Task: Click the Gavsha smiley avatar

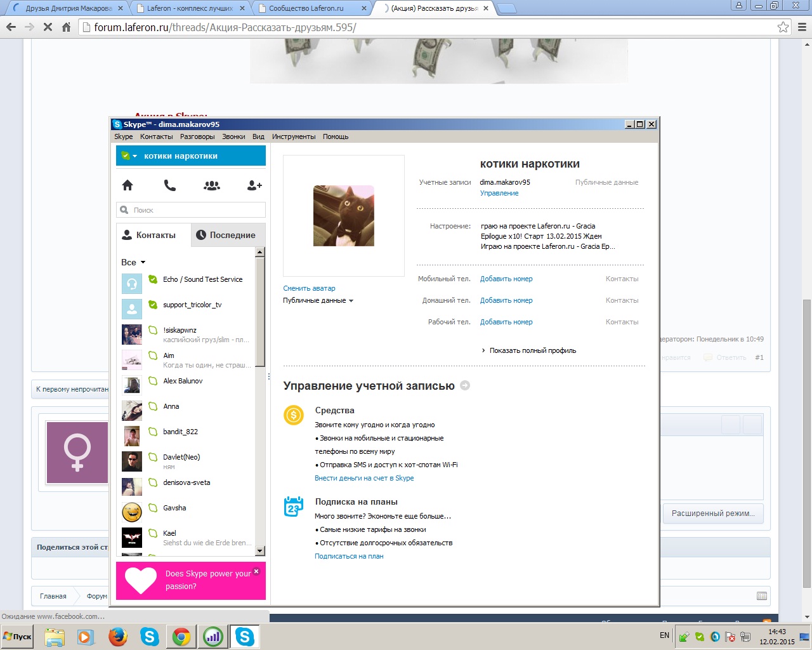Action: [x=132, y=512]
